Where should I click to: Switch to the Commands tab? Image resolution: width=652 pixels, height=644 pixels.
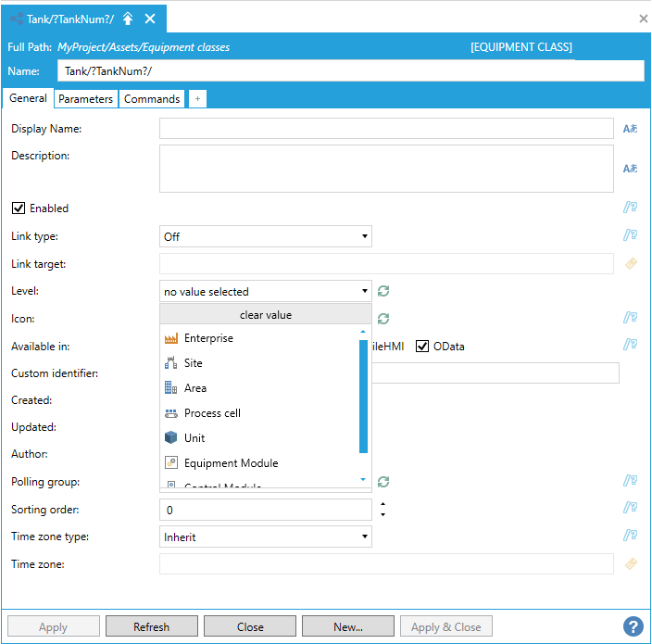click(152, 99)
